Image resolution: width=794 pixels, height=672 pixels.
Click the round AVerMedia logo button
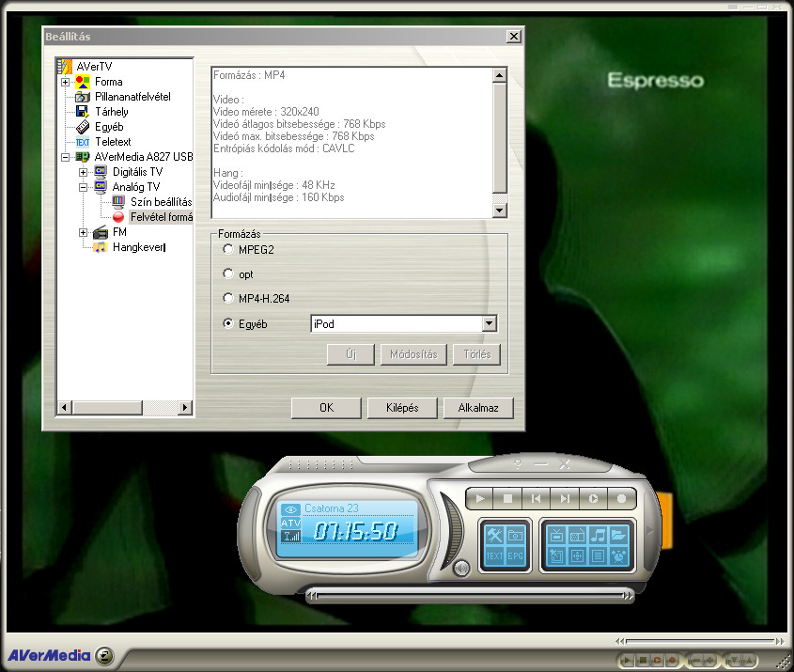(x=104, y=656)
